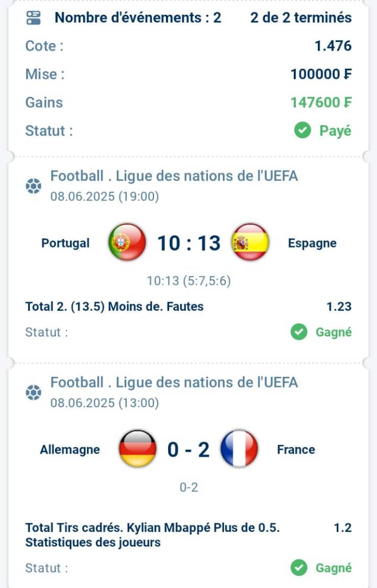Select the 0 - 2 score

click(188, 449)
